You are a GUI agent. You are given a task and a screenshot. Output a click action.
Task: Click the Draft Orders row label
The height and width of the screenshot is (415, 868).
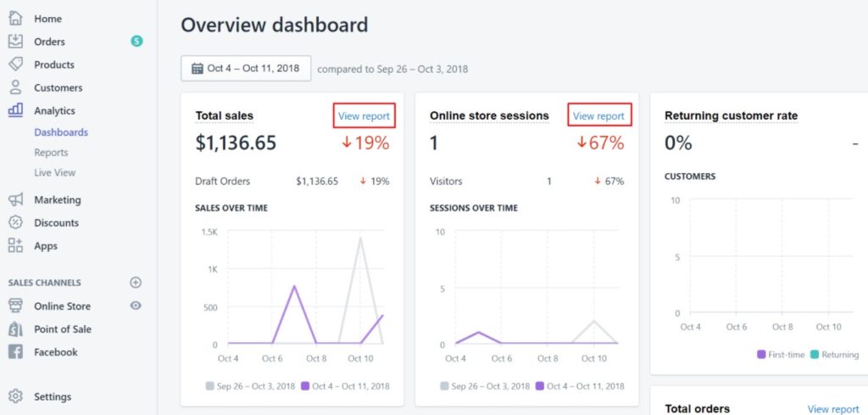223,181
